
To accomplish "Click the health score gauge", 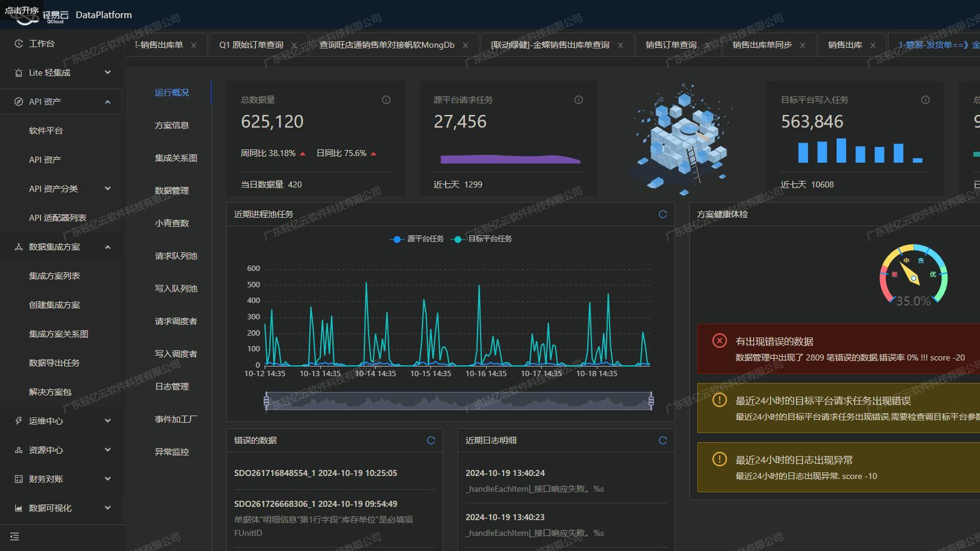I will point(913,275).
